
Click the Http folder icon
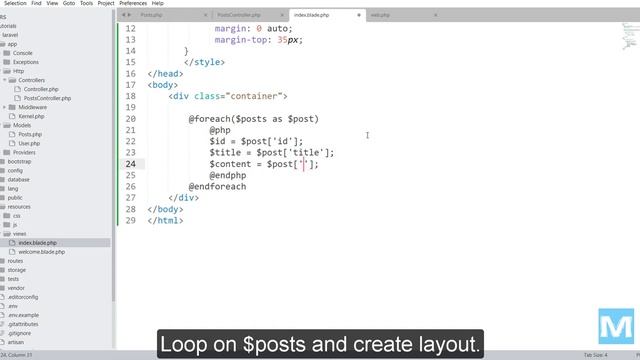[x=7, y=71]
